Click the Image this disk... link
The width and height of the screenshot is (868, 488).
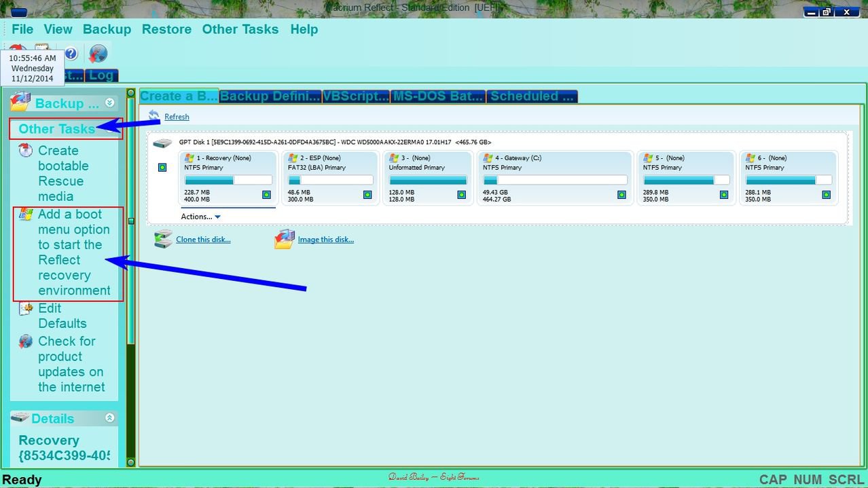[x=326, y=240]
